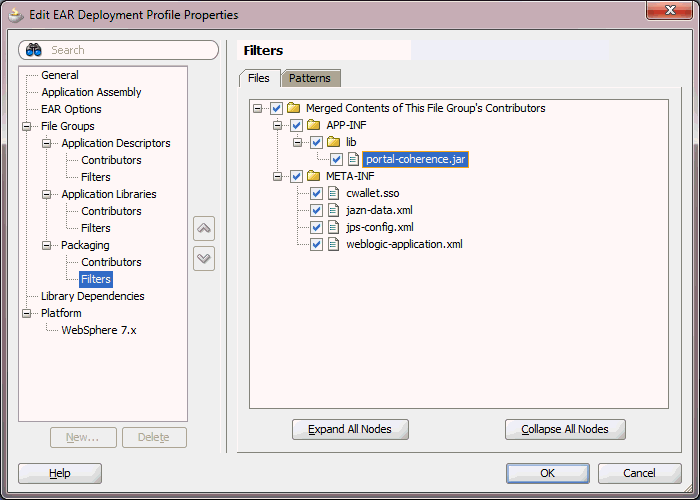
Task: Uncheck the APP-INF checkbox
Action: (x=296, y=125)
